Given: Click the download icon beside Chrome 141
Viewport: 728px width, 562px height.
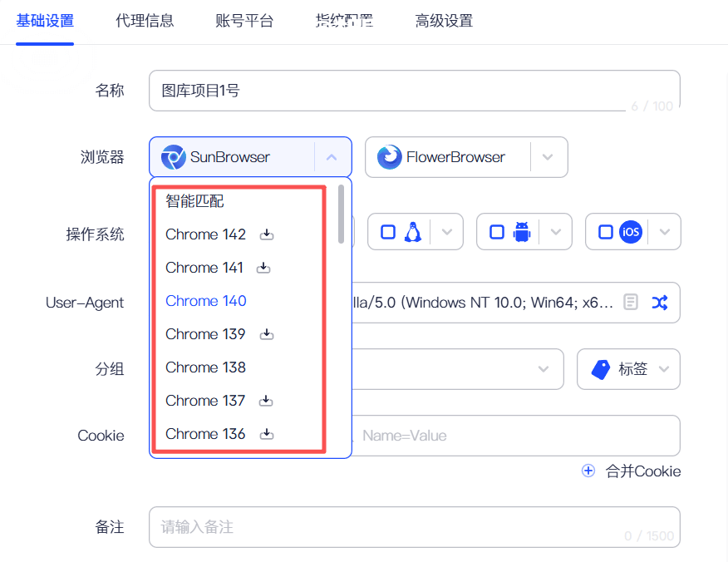Looking at the screenshot, I should 263,269.
